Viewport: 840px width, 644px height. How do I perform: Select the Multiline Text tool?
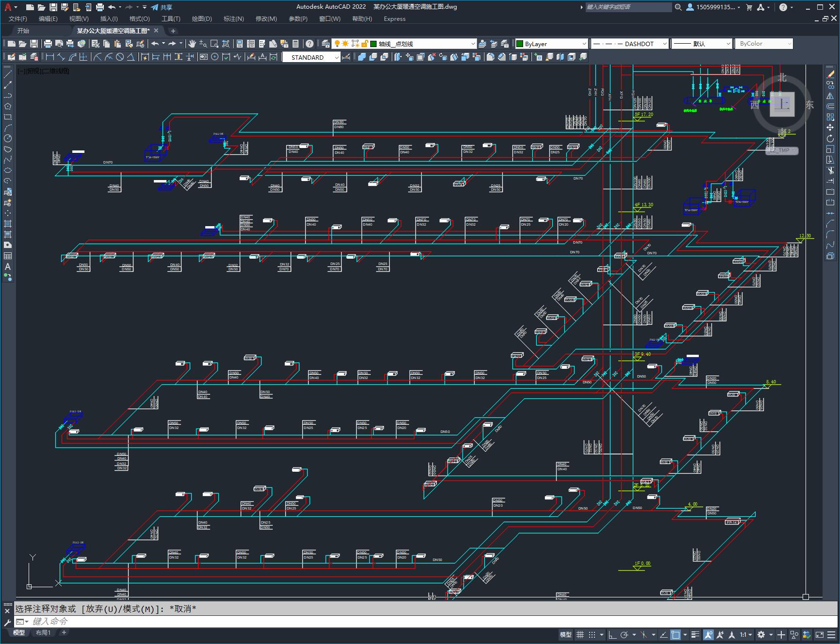tap(8, 266)
